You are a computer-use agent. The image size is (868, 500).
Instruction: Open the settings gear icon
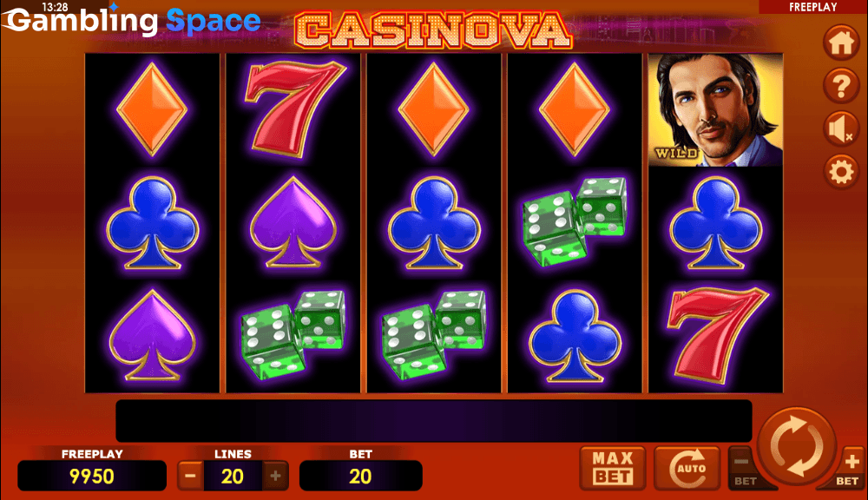[841, 172]
